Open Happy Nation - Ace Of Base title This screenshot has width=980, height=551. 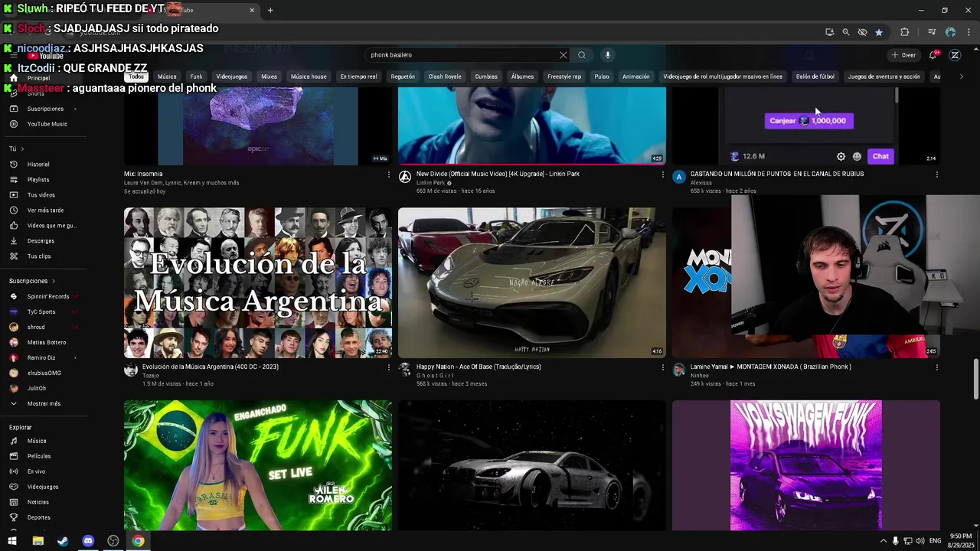click(479, 367)
